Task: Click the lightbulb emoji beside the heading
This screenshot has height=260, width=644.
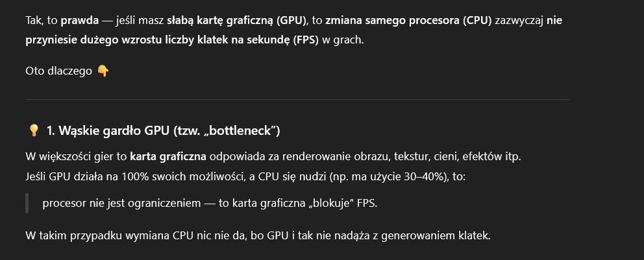Action: 34,131
